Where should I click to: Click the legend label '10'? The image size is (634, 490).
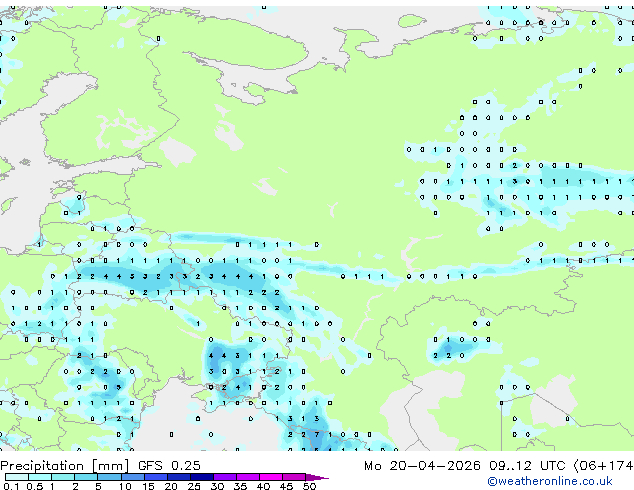tap(125, 486)
